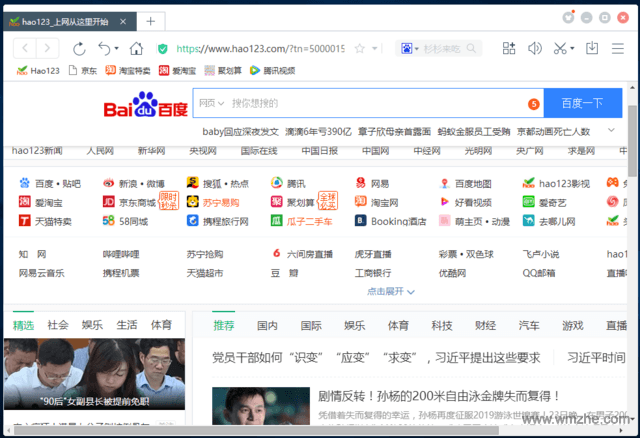Viewport: 640px width, 438px height.
Task: Mute sound with the speaker icon
Action: [x=534, y=48]
